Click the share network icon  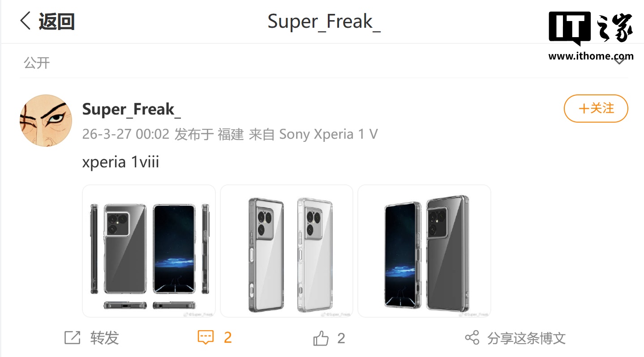click(472, 338)
